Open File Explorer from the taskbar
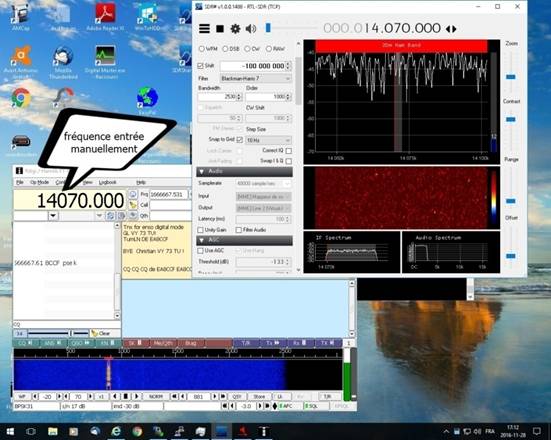This screenshot has width=551, height=440. [53, 431]
